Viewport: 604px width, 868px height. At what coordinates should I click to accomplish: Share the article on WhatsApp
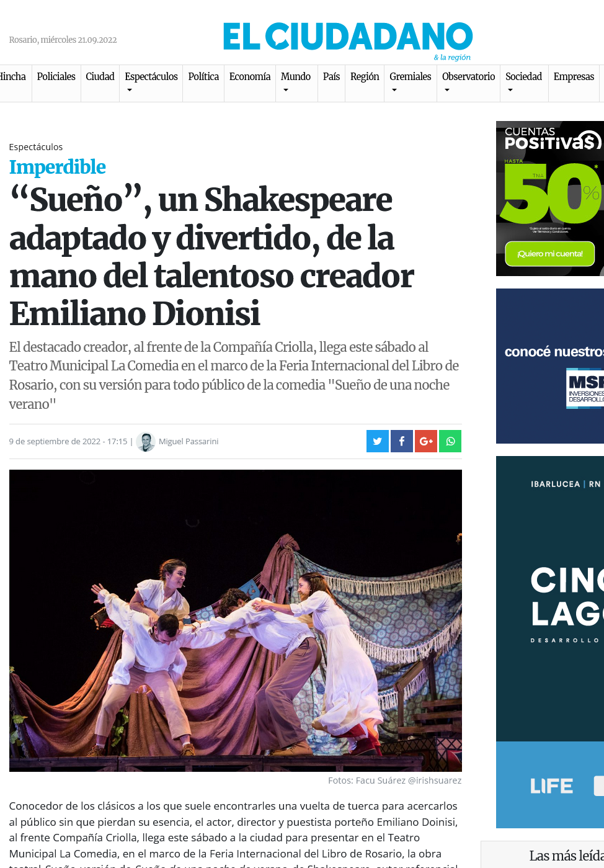pos(450,441)
